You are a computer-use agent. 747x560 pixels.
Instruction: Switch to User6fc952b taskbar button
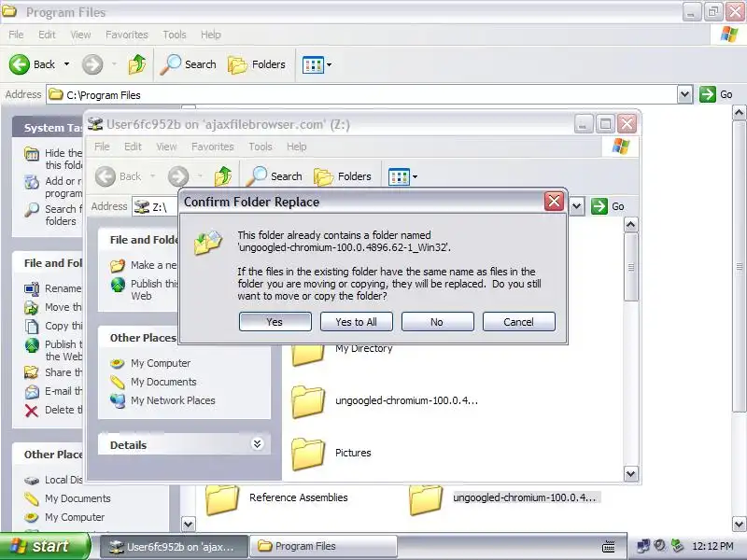[174, 546]
